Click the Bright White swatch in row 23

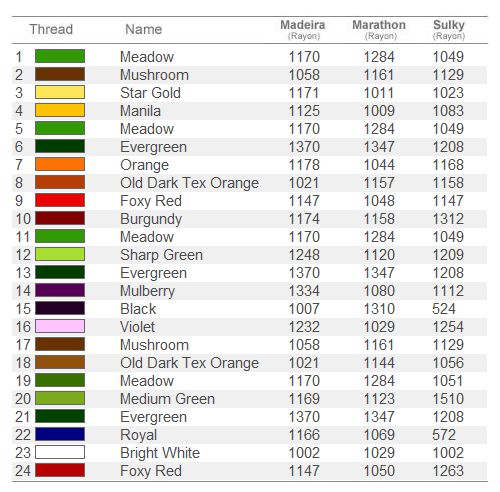click(60, 452)
